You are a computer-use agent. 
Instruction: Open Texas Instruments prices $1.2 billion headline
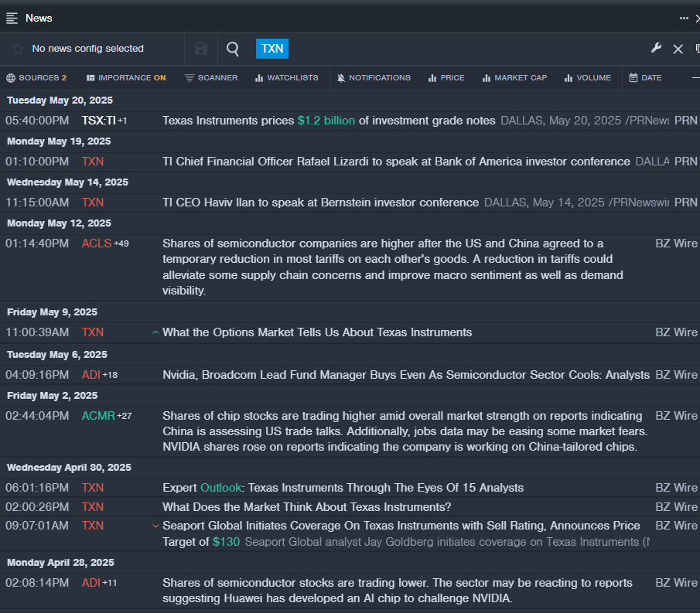[x=329, y=121]
